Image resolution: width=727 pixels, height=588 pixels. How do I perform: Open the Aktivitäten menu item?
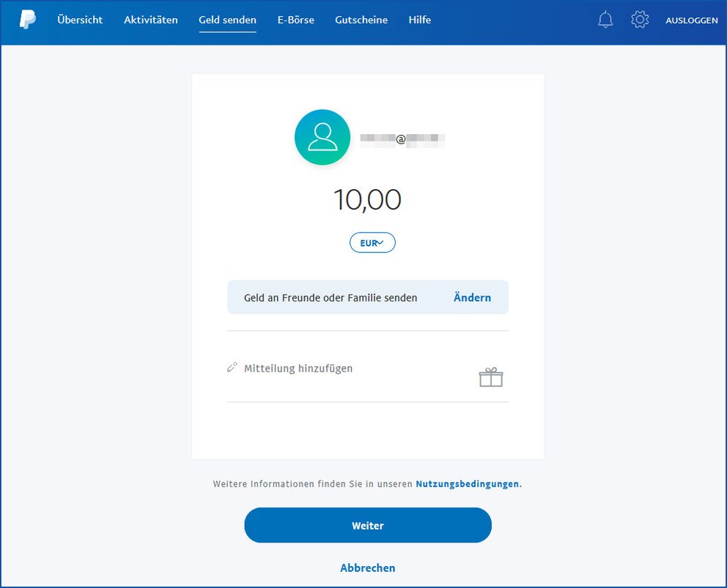click(151, 20)
